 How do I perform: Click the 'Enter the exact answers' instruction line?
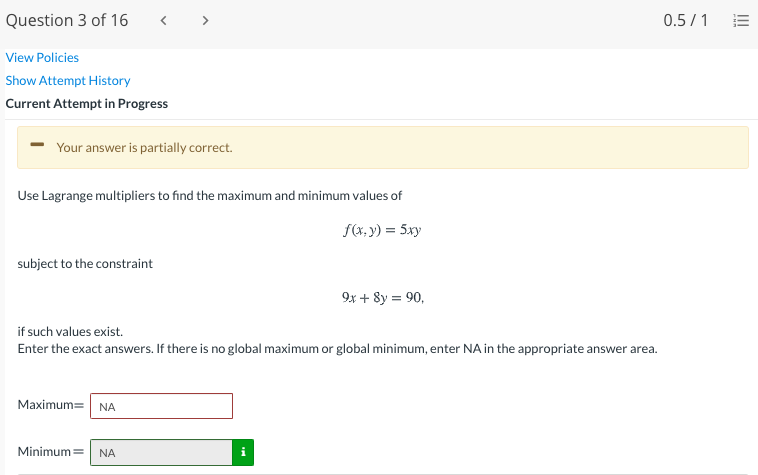tap(337, 348)
